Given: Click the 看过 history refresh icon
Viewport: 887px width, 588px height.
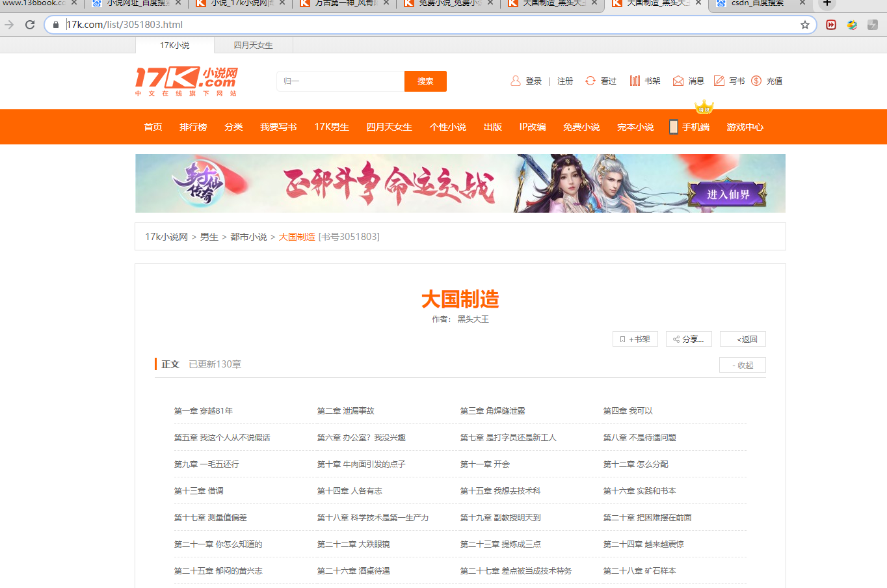Looking at the screenshot, I should [x=590, y=81].
